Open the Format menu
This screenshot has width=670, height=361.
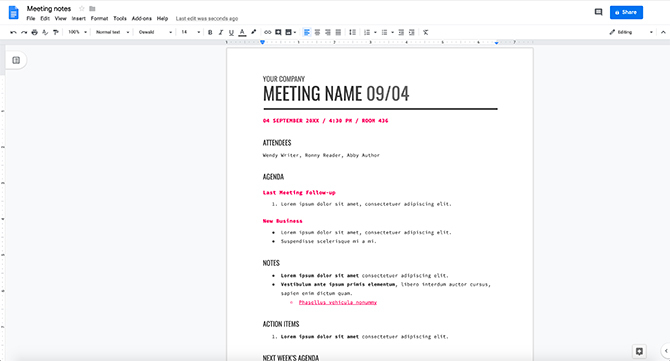[x=99, y=19]
